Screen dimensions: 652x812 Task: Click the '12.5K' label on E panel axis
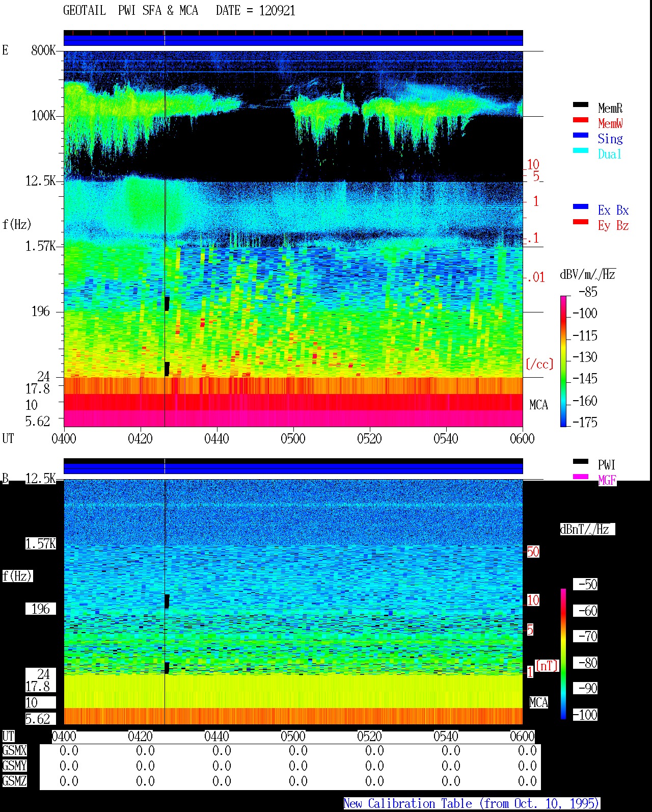(x=41, y=180)
